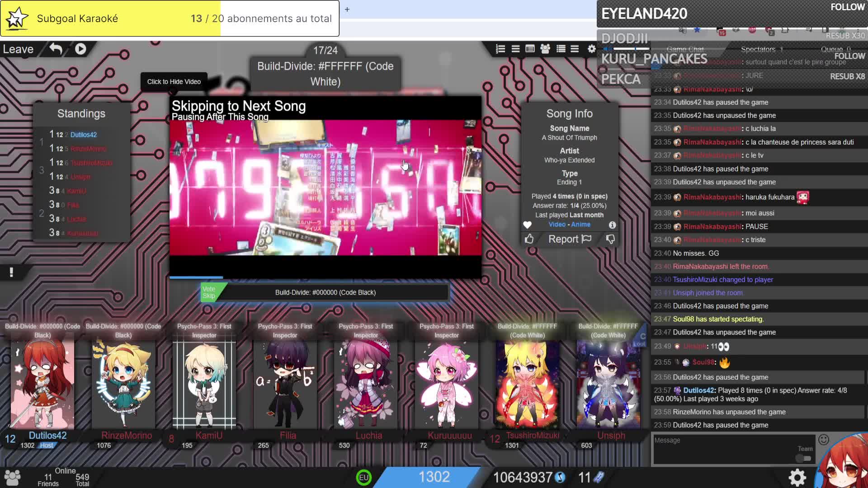This screenshot has width=868, height=488.
Task: Adjust the volume slider
Action: (x=632, y=49)
